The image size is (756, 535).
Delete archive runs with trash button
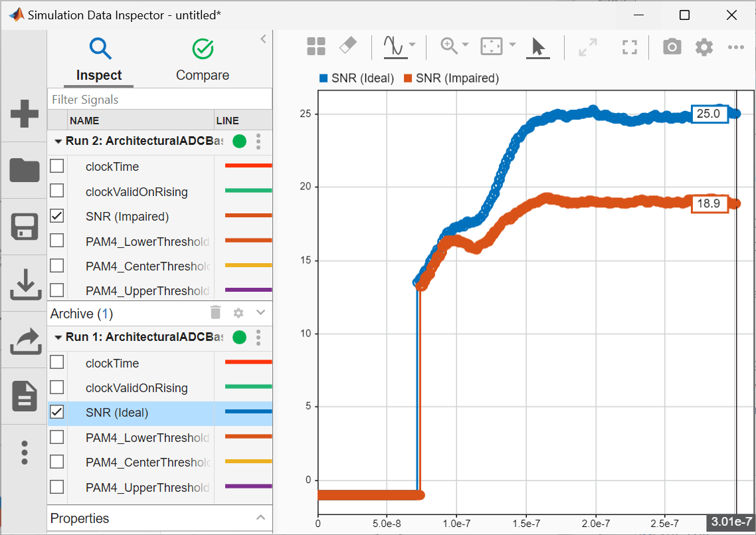pyautogui.click(x=215, y=313)
